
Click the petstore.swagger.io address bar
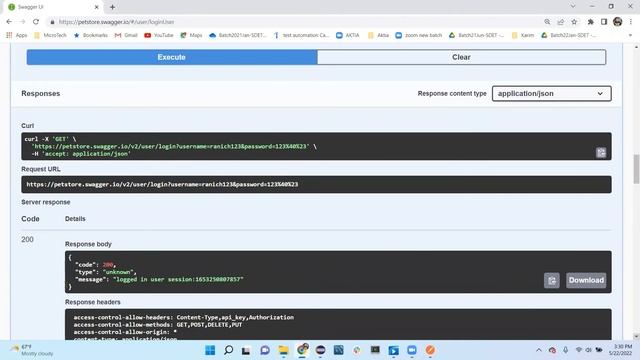click(x=294, y=22)
